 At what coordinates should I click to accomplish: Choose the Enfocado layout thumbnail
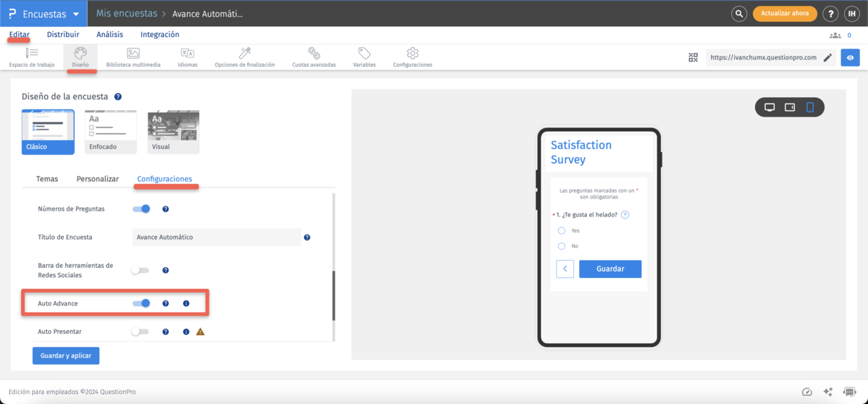(110, 132)
